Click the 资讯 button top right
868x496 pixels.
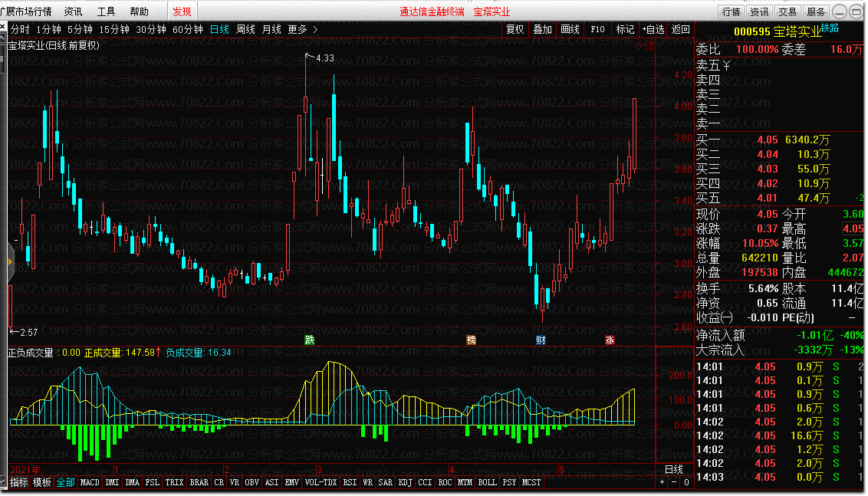point(759,11)
